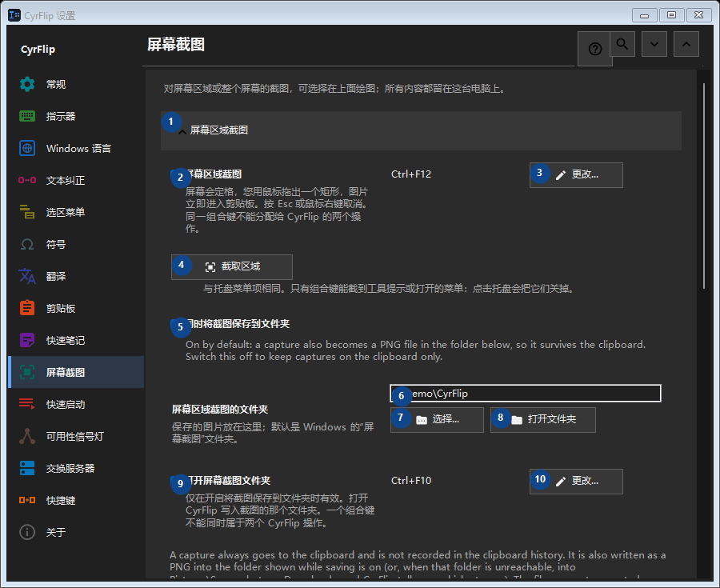Click the 截取区域 button
This screenshot has height=588, width=720.
(232, 267)
